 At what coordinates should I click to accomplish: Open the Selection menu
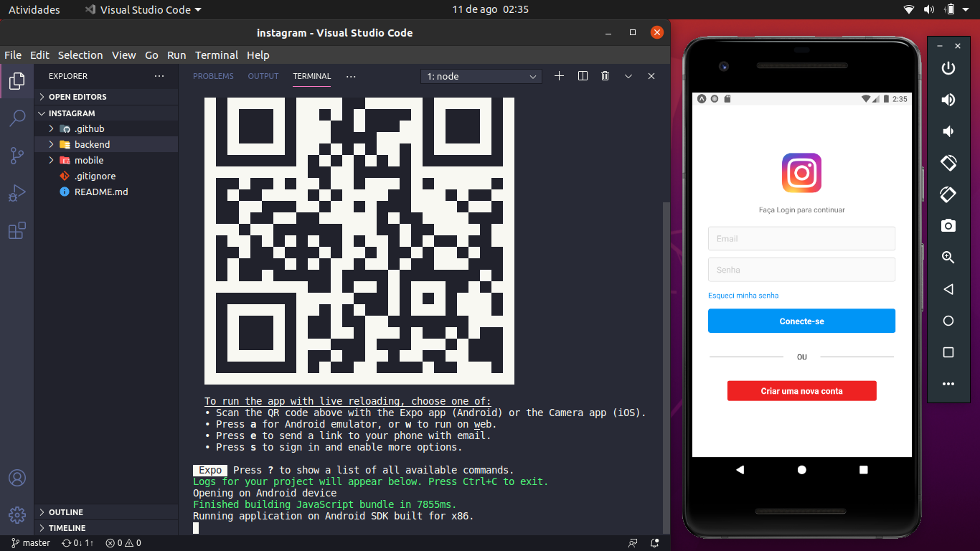tap(80, 55)
